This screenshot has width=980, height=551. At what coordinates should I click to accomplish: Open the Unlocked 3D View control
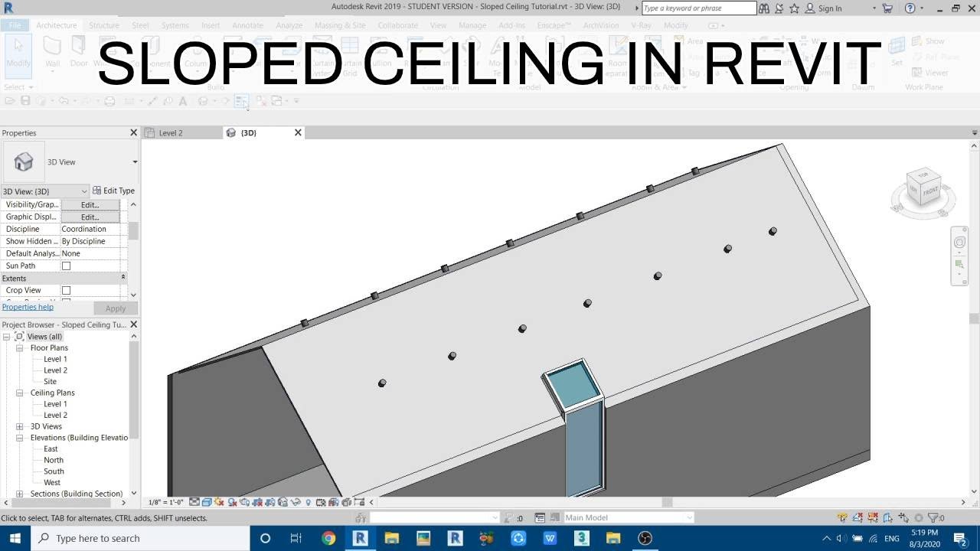click(x=283, y=502)
